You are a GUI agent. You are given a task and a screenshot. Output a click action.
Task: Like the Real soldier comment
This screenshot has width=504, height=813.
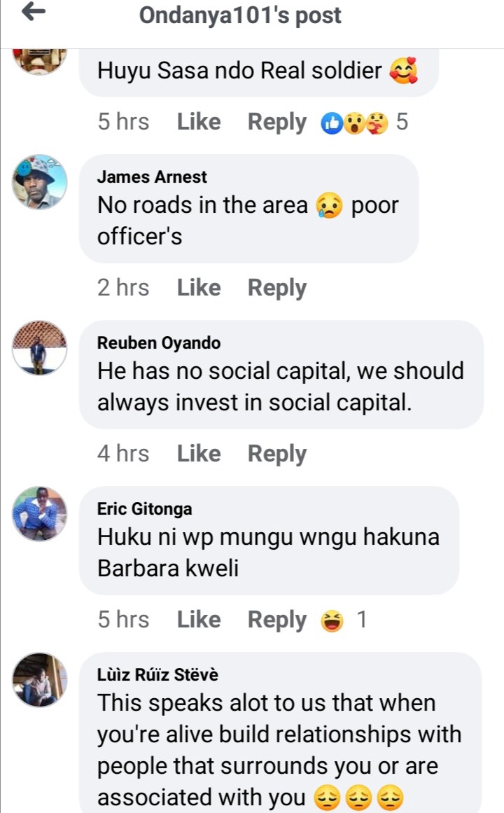click(x=199, y=122)
